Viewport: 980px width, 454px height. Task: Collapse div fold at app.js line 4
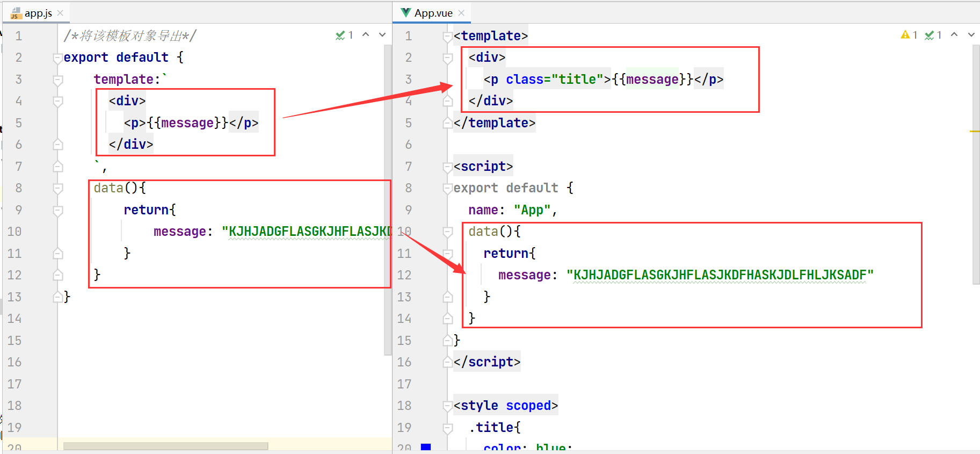point(58,102)
